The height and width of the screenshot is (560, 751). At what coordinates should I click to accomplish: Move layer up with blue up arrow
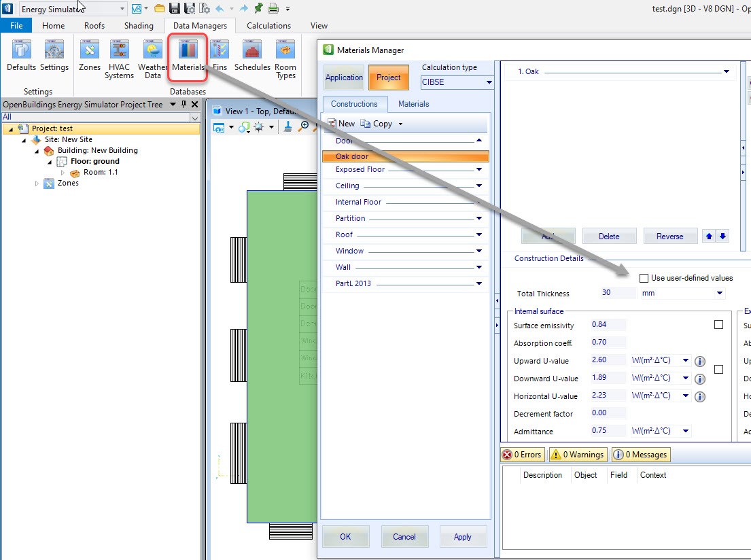pyautogui.click(x=709, y=237)
